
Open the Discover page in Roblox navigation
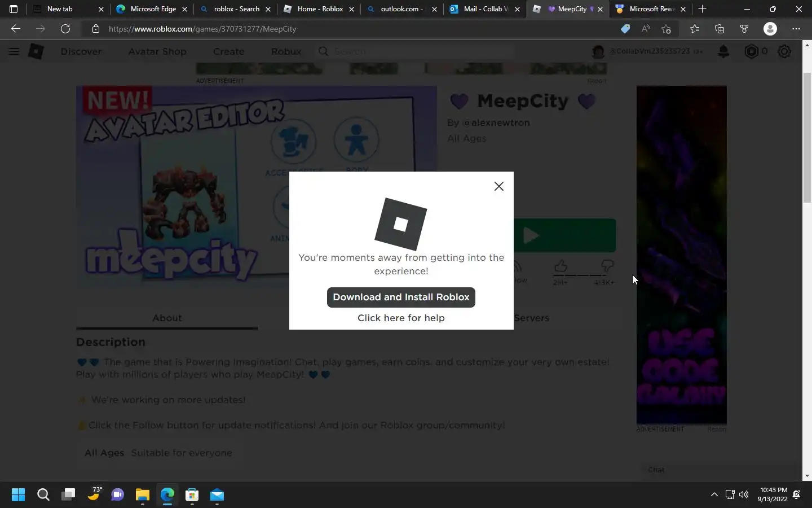82,51
